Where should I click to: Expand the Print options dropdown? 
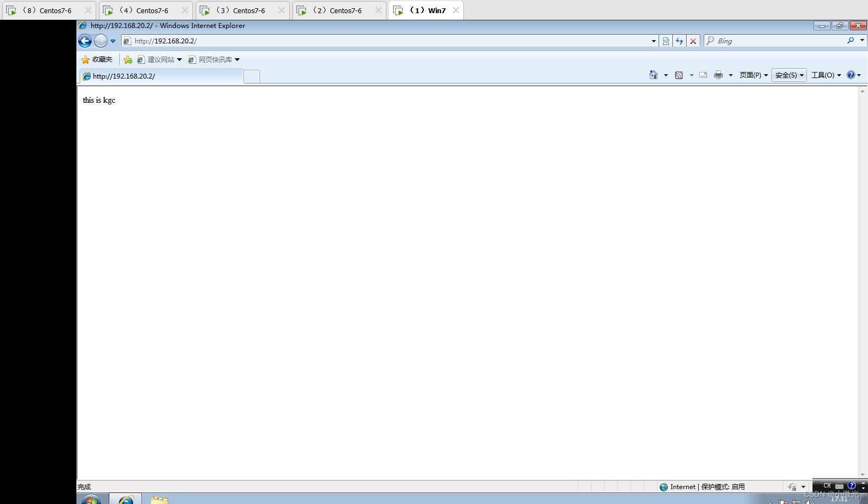click(x=731, y=75)
